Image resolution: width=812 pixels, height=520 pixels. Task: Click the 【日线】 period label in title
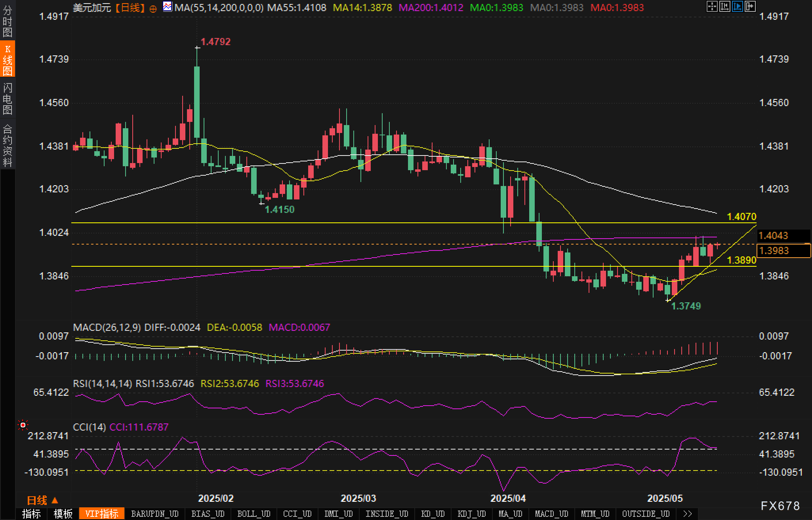pos(130,8)
